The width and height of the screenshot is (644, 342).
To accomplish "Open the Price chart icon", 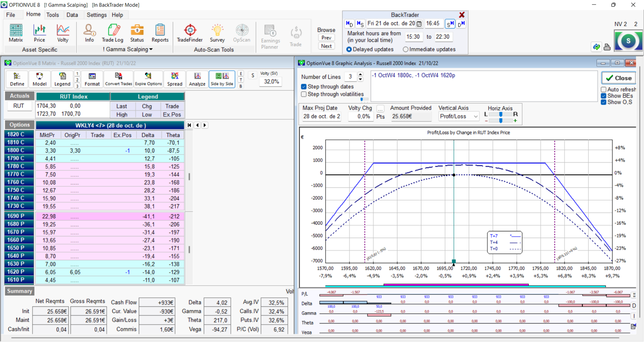I will [39, 33].
